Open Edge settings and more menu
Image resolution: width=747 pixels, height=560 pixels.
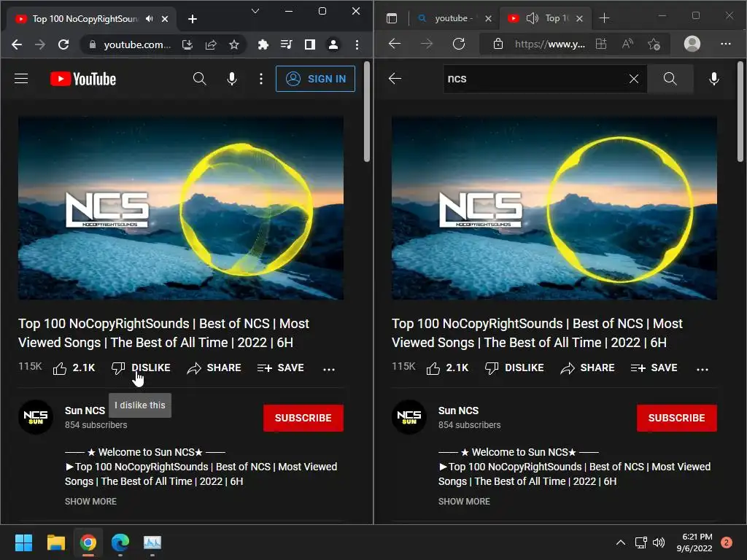click(x=726, y=44)
